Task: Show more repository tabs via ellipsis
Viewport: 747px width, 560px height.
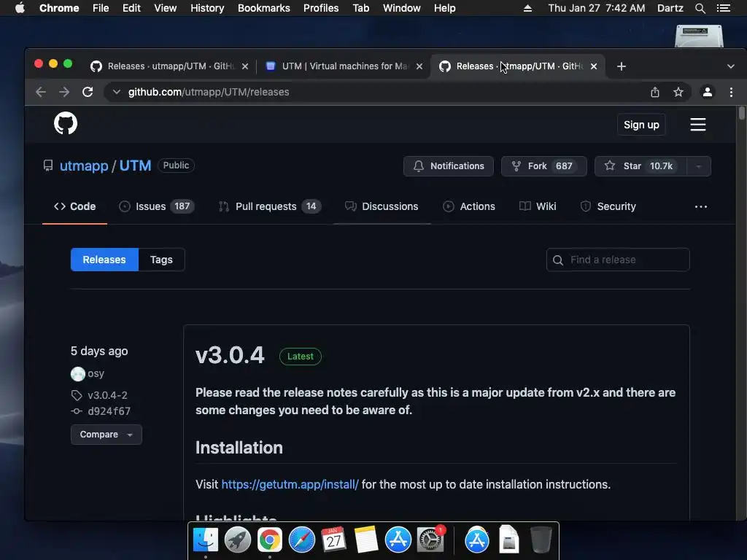Action: pos(701,206)
